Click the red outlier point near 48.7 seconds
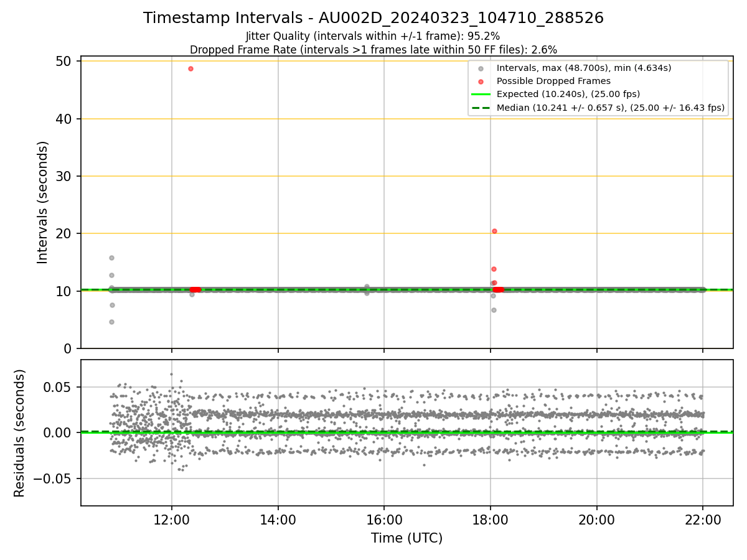747x560 pixels. point(190,68)
